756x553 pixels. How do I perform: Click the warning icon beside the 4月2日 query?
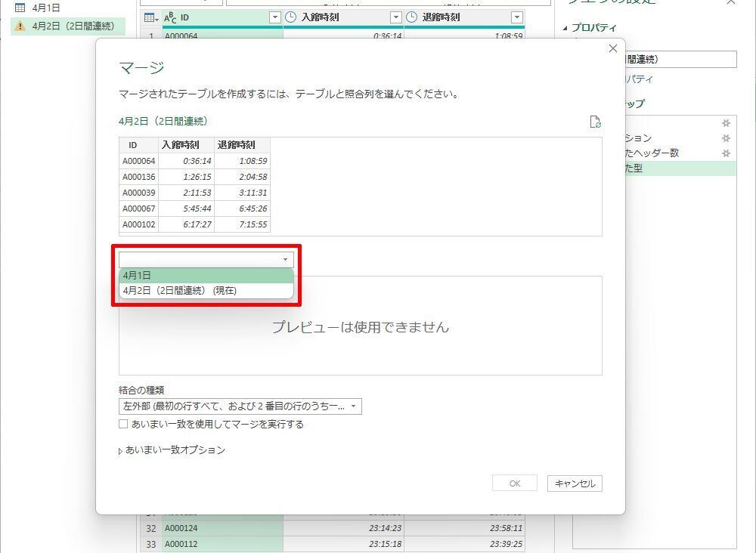click(x=20, y=26)
